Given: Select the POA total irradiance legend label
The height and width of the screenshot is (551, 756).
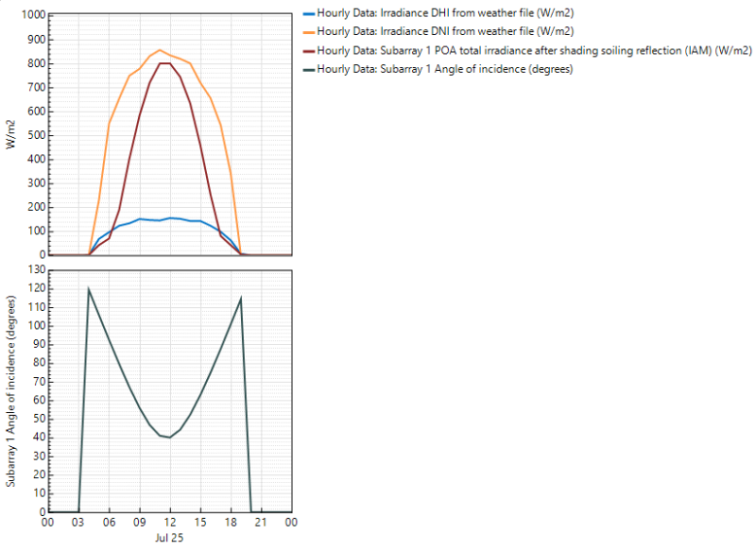Looking at the screenshot, I should point(534,51).
